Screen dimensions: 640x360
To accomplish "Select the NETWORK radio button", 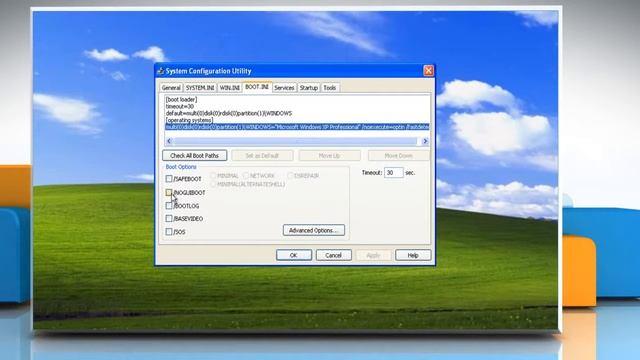I will (246, 176).
